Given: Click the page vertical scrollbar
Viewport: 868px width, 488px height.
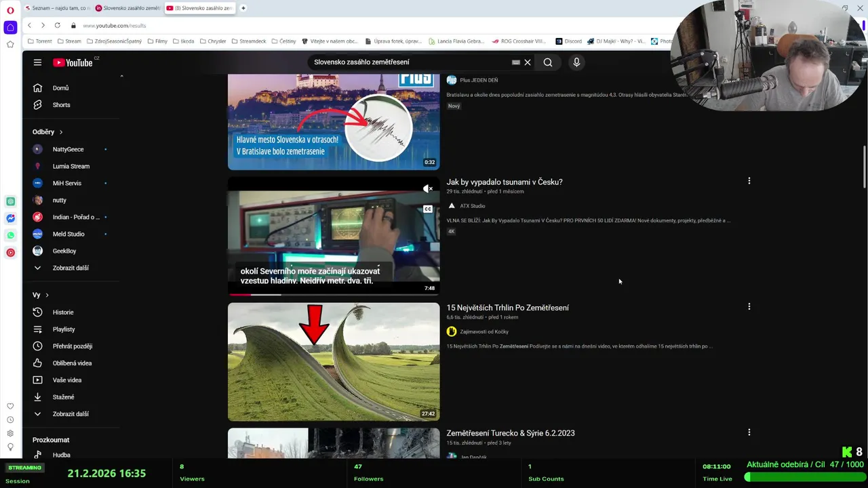Looking at the screenshot, I should click(864, 167).
